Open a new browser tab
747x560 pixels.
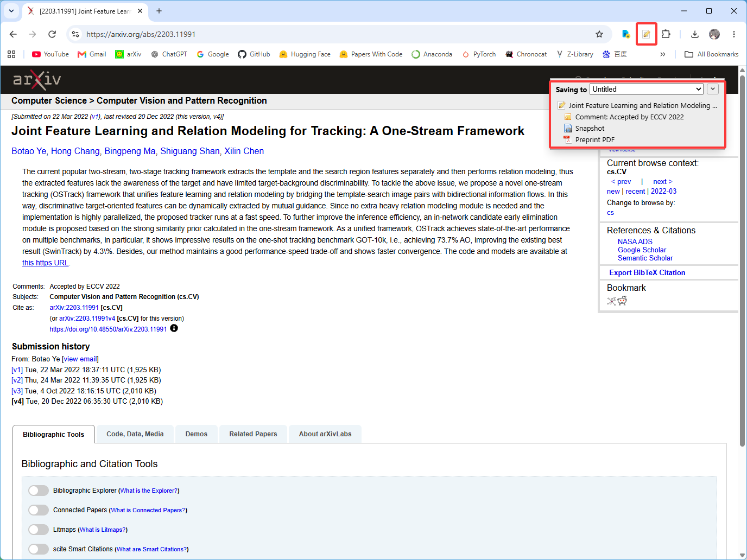pyautogui.click(x=159, y=11)
